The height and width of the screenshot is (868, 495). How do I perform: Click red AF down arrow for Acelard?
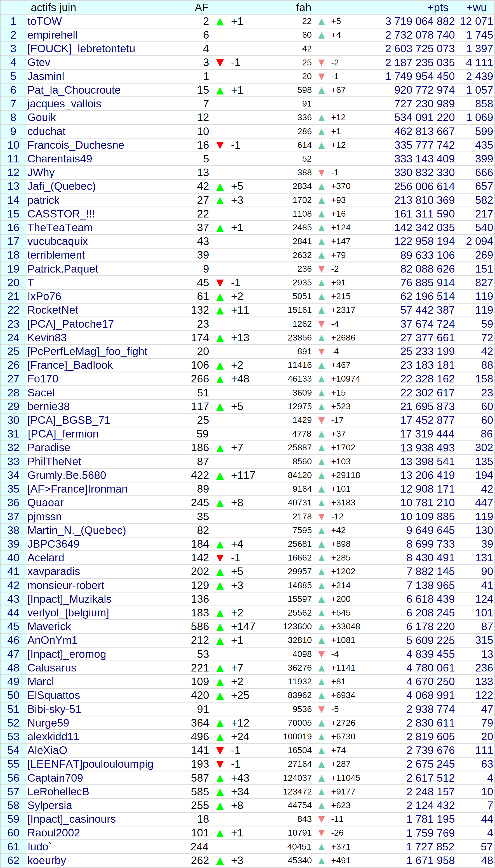coord(220,558)
